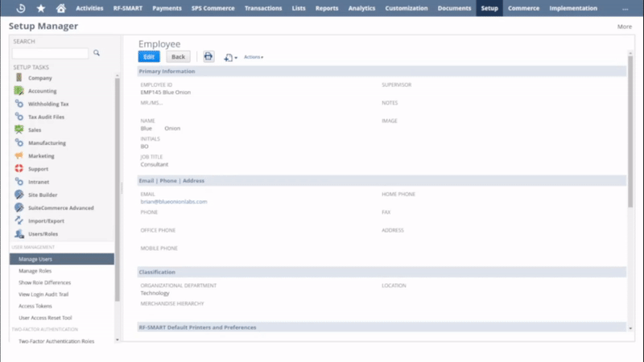Click the Edit button
The height and width of the screenshot is (362, 644).
[x=149, y=56]
